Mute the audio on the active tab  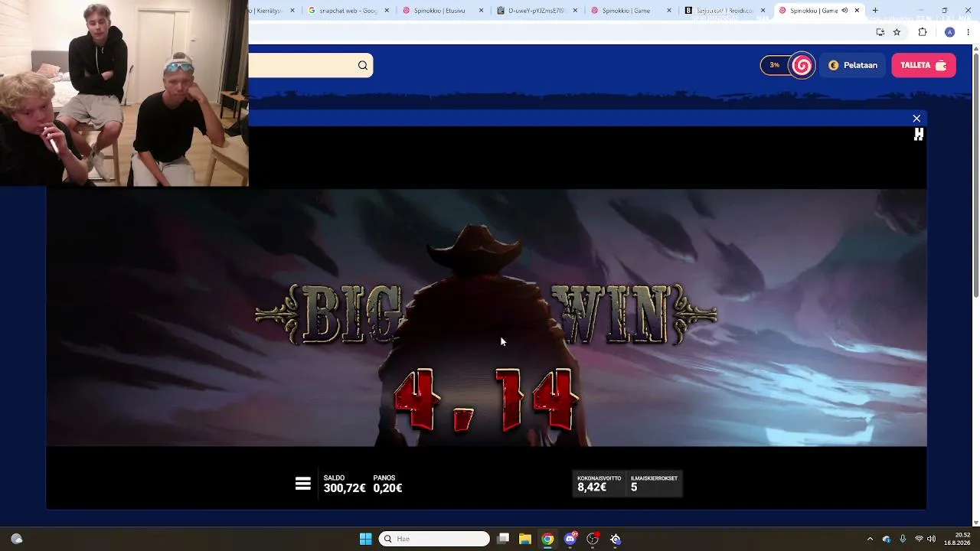tap(844, 11)
